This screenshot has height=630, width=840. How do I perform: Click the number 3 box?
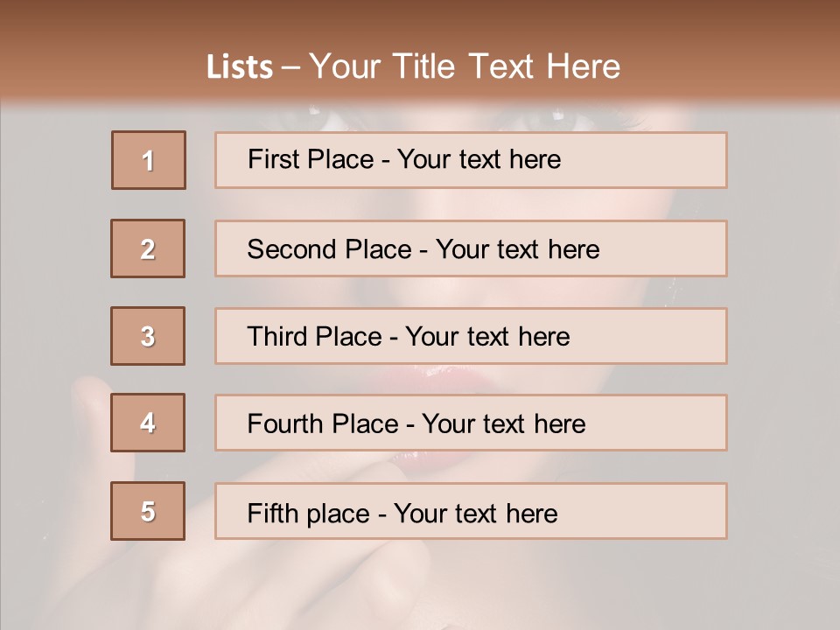(148, 336)
